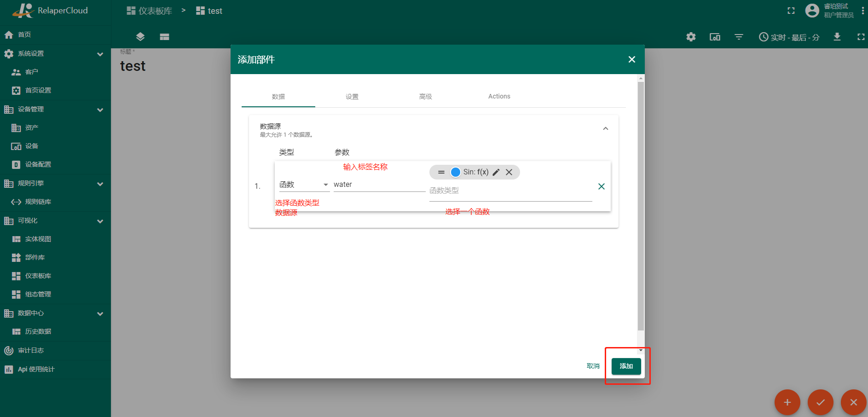The image size is (868, 417).
Task: Open manage layouts layers icon
Action: click(140, 37)
